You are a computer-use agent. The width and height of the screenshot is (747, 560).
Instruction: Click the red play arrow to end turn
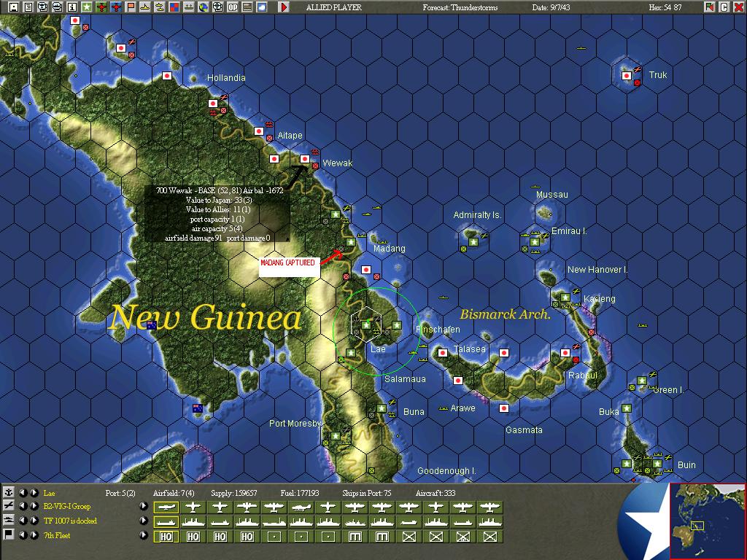pyautogui.click(x=284, y=7)
